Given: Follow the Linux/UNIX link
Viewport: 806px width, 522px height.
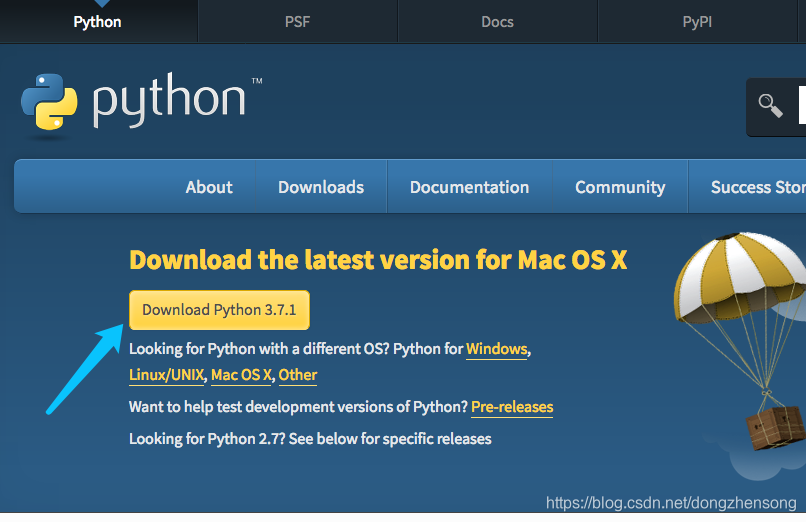Looking at the screenshot, I should pyautogui.click(x=167, y=375).
